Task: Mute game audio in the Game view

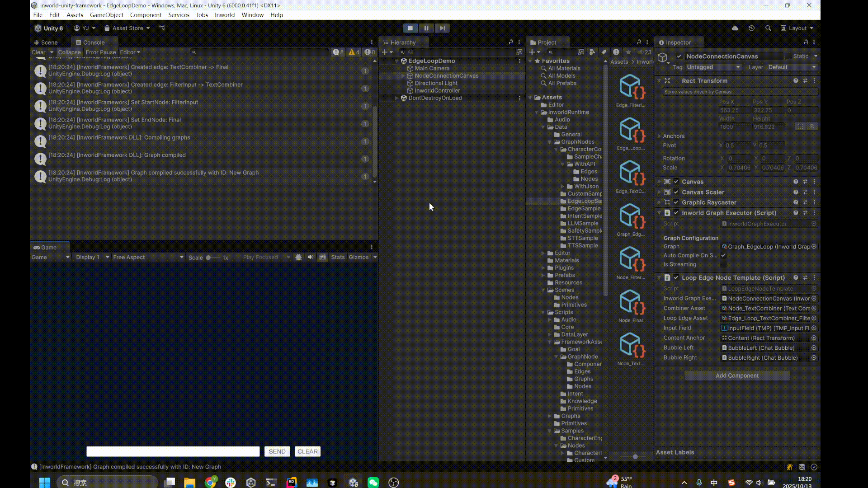Action: pos(311,257)
